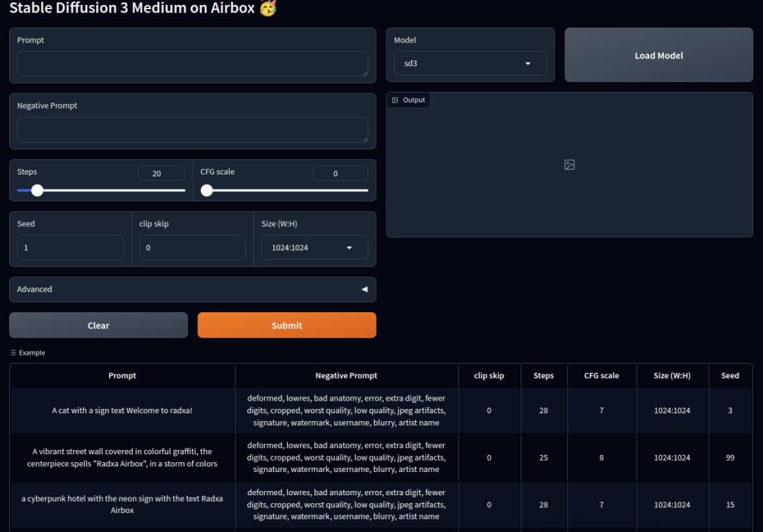The image size is (763, 532).
Task: Click the Output label image icon
Action: click(395, 100)
